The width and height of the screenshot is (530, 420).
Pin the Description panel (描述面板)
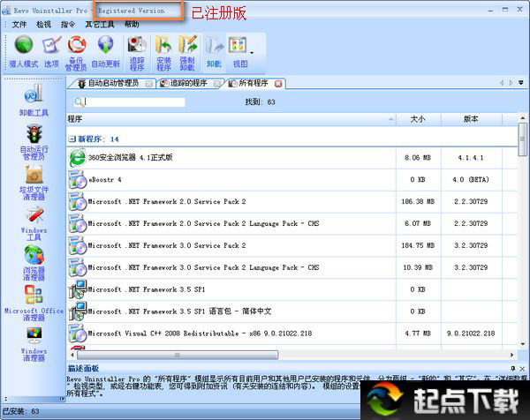click(513, 368)
